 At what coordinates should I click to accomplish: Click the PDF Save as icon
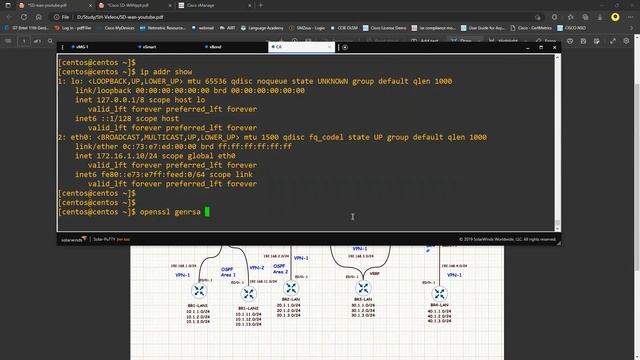pyautogui.click(x=597, y=41)
